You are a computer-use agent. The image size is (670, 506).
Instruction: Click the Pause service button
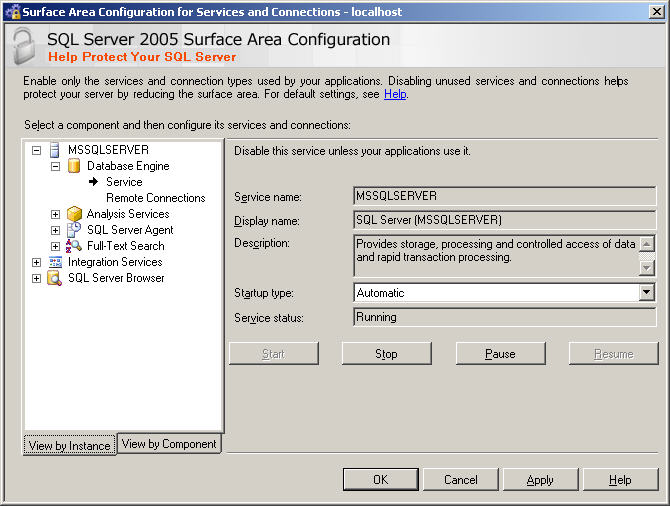pyautogui.click(x=500, y=354)
